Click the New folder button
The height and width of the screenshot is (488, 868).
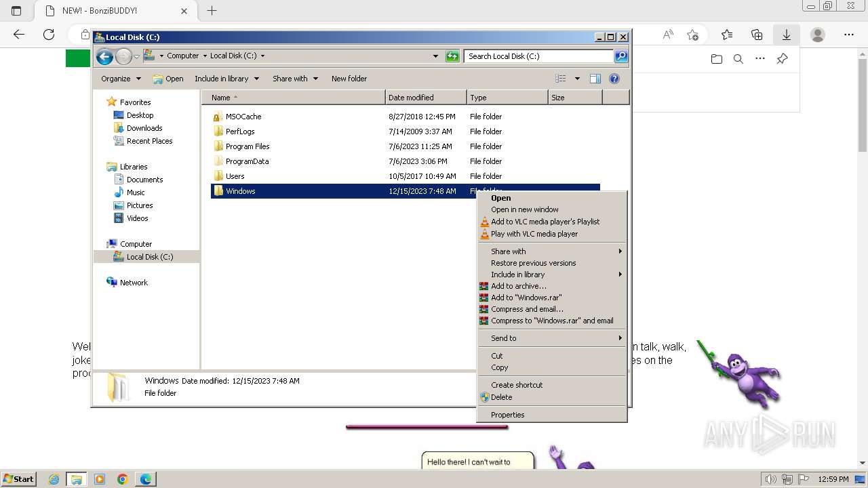tap(349, 79)
